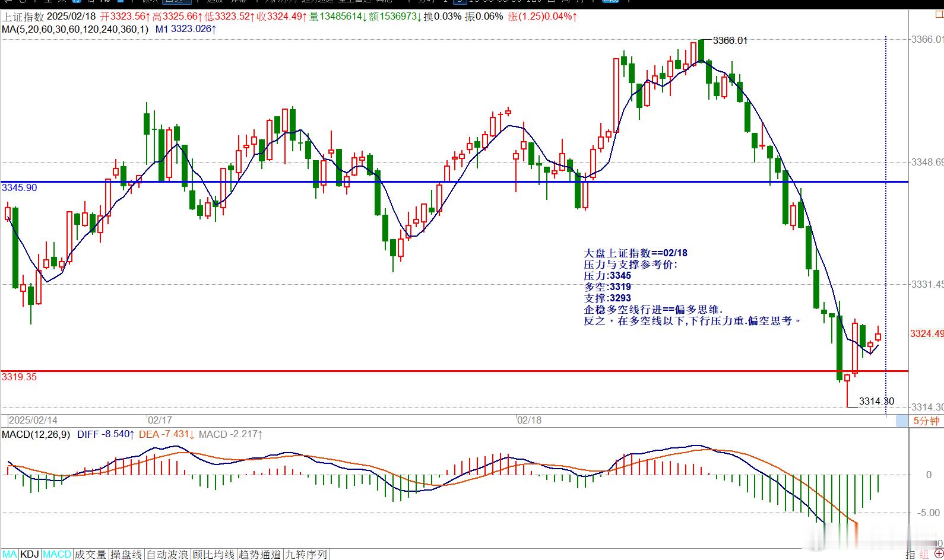Click the 上证指数 index name

[x=22, y=17]
